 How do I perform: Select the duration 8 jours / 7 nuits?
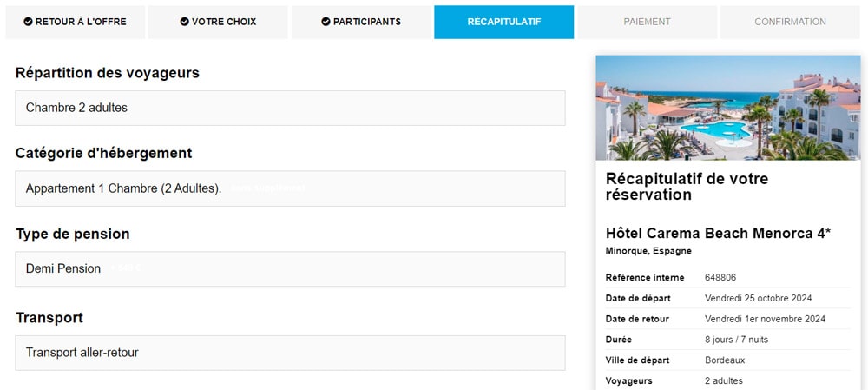[736, 340]
